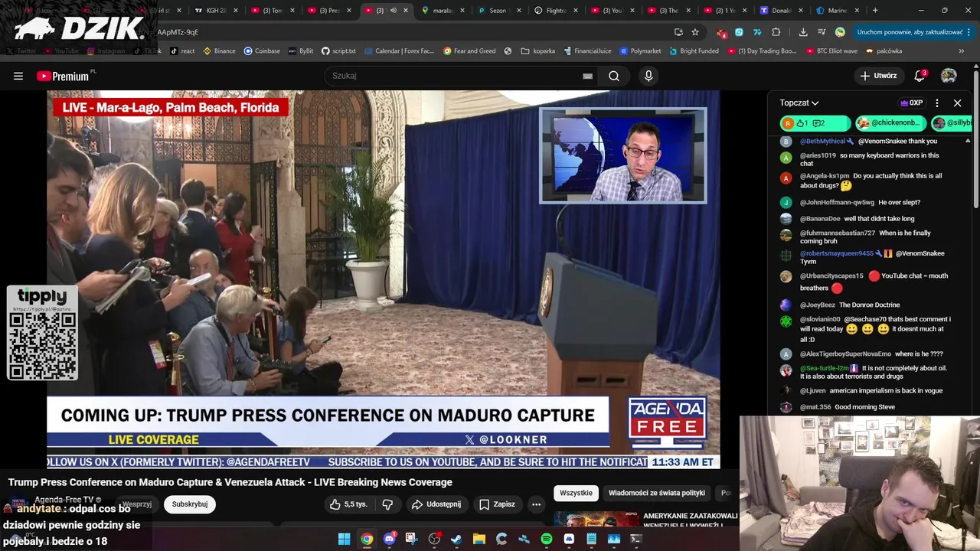Screen dimensions: 980x551
Task: Select the Wszystkie filter chip
Action: click(x=576, y=493)
